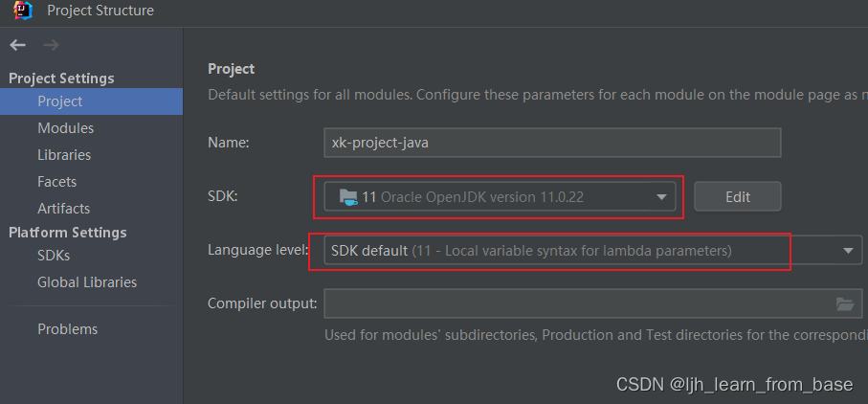868x404 pixels.
Task: Open SDKs under Platform Settings
Action: (x=54, y=256)
